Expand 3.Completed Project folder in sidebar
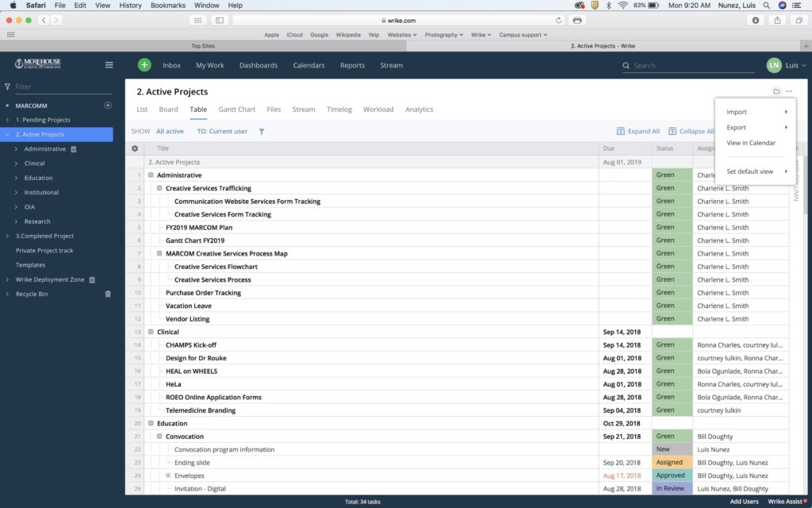The image size is (812, 508). [x=7, y=236]
